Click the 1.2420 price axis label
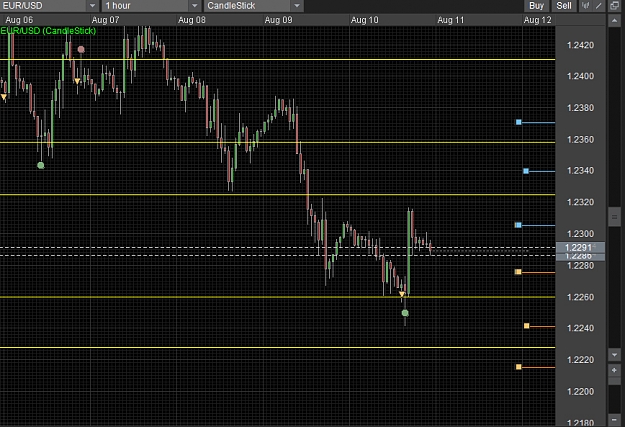This screenshot has height=427, width=625. pos(580,45)
